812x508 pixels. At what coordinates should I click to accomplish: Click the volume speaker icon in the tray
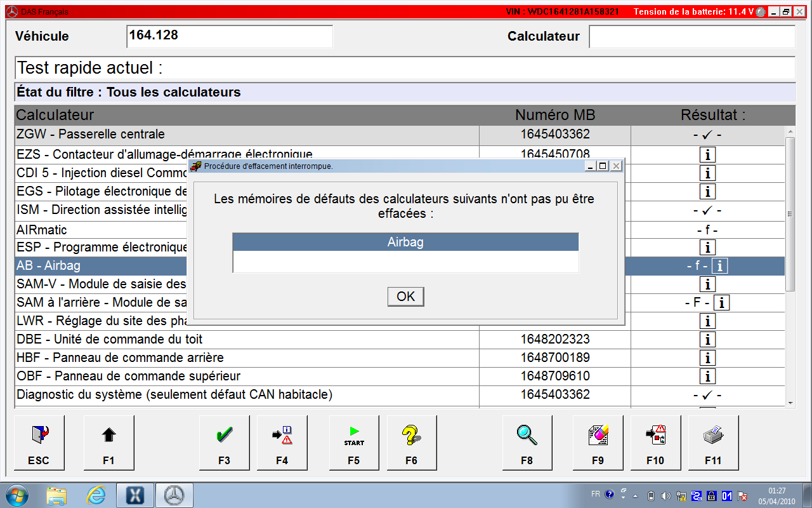click(665, 495)
